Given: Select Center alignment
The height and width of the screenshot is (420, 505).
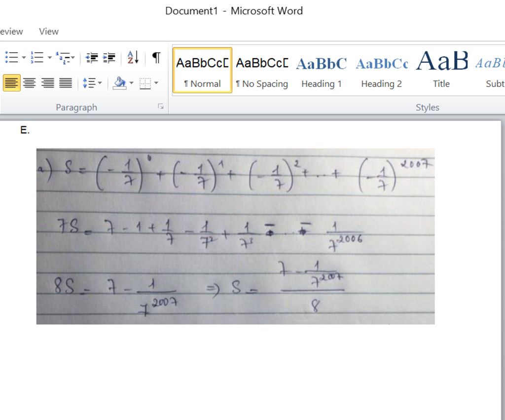Looking at the screenshot, I should [29, 83].
